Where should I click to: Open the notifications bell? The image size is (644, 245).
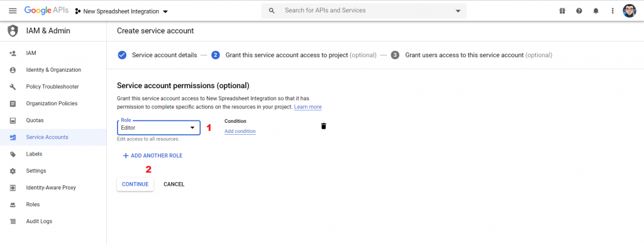click(x=596, y=11)
